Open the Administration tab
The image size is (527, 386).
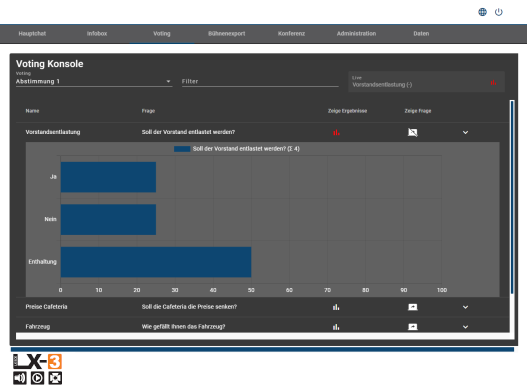pos(356,34)
